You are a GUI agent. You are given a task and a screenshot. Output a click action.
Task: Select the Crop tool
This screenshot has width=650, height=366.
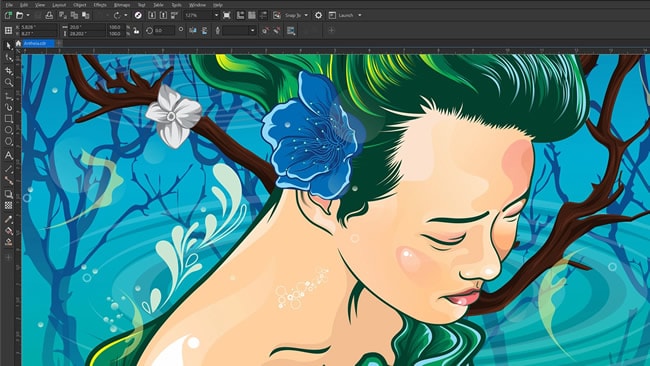[x=8, y=70]
